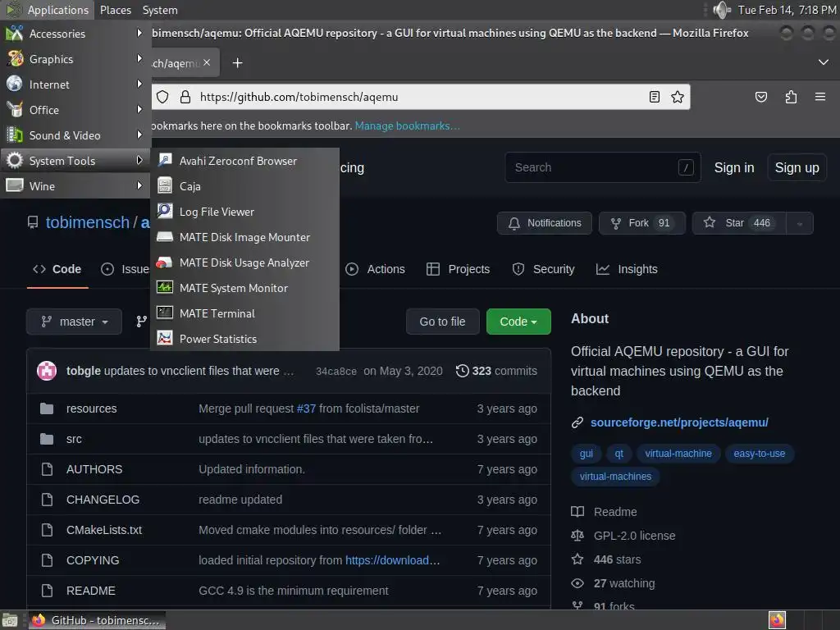The height and width of the screenshot is (630, 840).
Task: Switch to Actions tab
Action: pyautogui.click(x=376, y=269)
